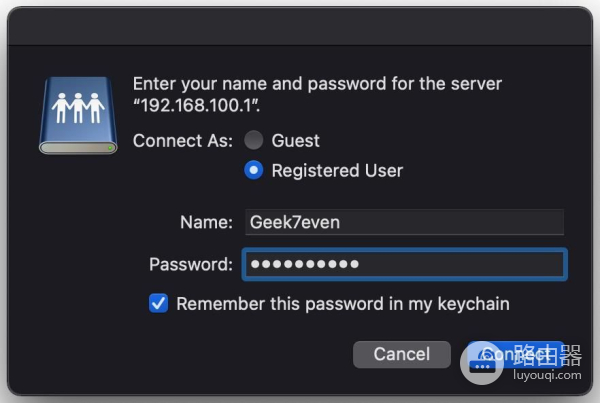Click the dialog's dark title bar
The width and height of the screenshot is (600, 403).
pos(300,25)
